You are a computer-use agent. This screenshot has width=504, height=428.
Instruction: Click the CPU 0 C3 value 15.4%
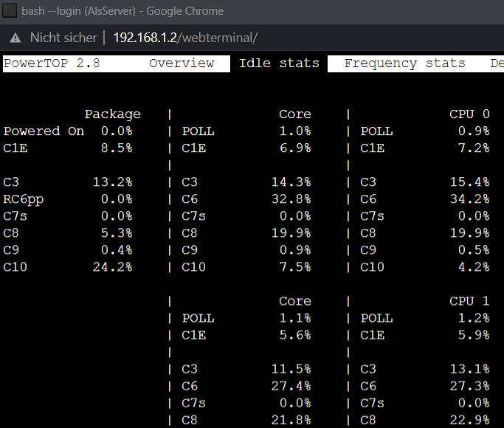coord(469,182)
